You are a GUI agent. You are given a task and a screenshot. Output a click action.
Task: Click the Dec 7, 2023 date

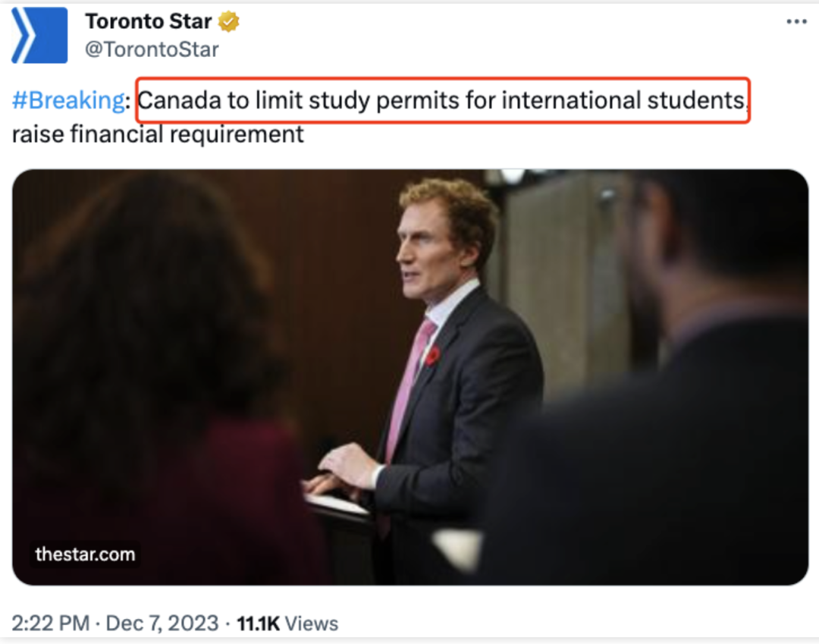pos(162,624)
